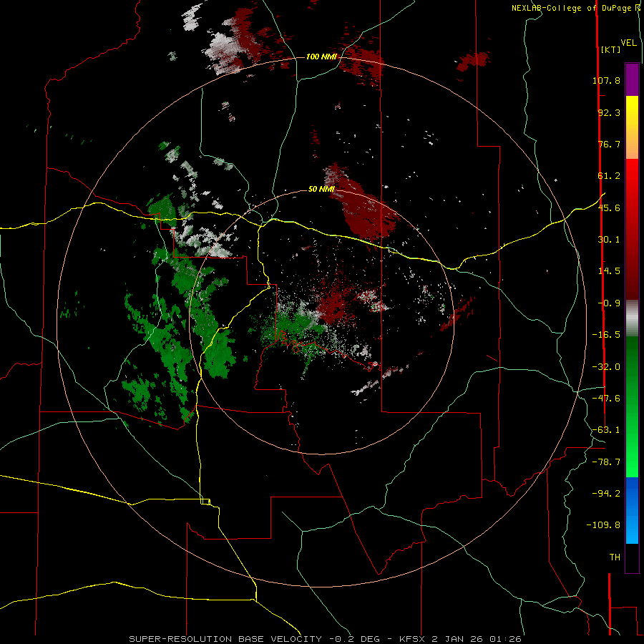This screenshot has height=644, width=644.
Task: Click the "VEL" legend heading
Action: (x=628, y=43)
